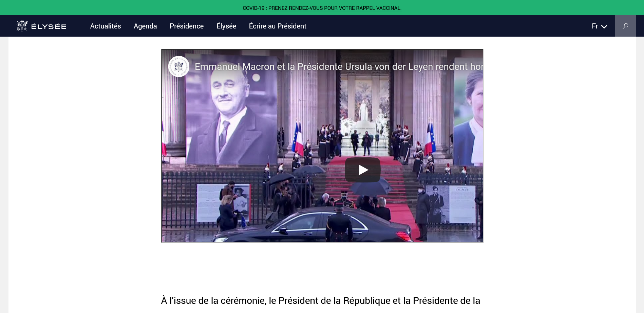Open the Présidence menu item
This screenshot has width=644, height=313.
(x=187, y=26)
